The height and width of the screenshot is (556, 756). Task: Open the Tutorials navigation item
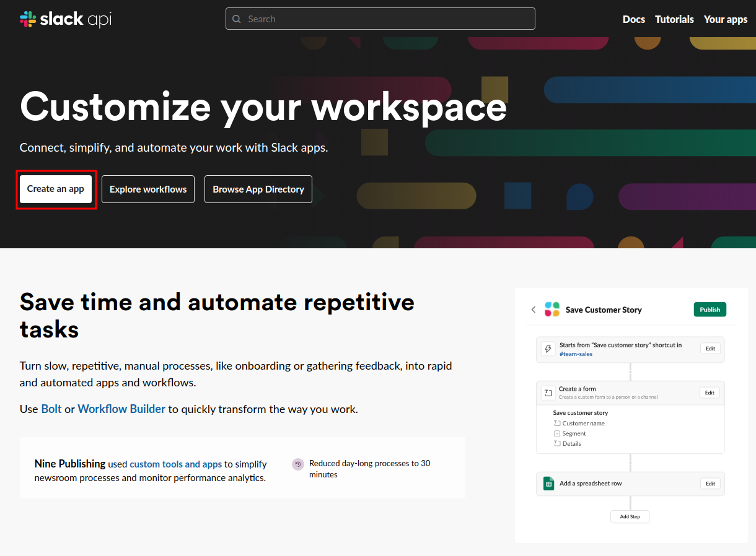[674, 19]
